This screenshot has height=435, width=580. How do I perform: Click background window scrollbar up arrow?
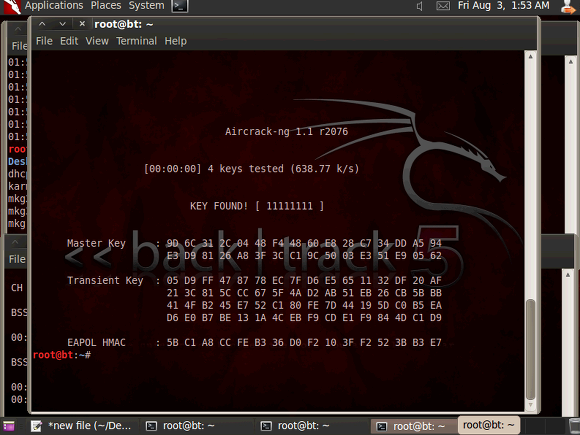coord(570,61)
